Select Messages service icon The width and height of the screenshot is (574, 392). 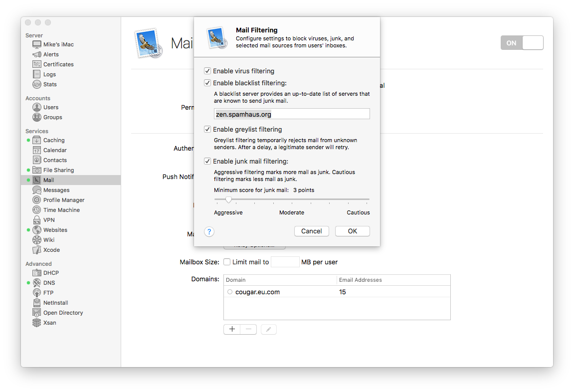click(x=36, y=190)
